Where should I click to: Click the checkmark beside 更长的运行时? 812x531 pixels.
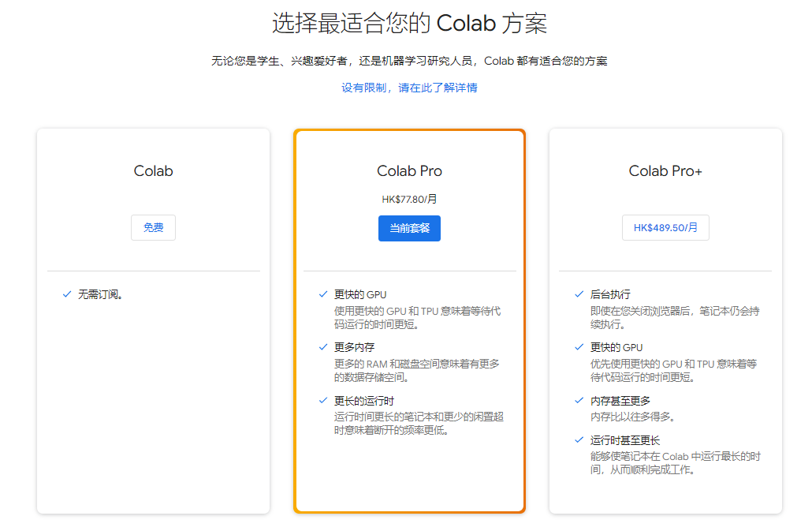click(x=323, y=401)
